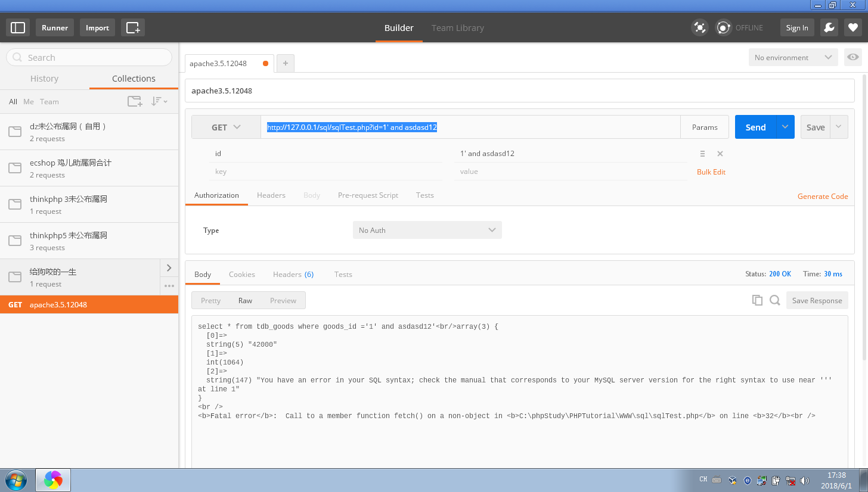Open the response Cookies tab
The height and width of the screenshot is (492, 868).
[x=242, y=274]
